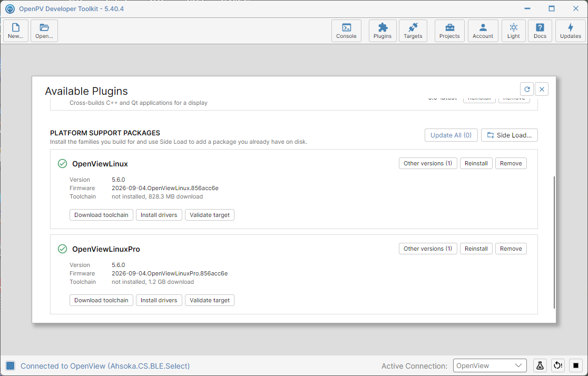Click the stop square icon in status bar

(576, 365)
